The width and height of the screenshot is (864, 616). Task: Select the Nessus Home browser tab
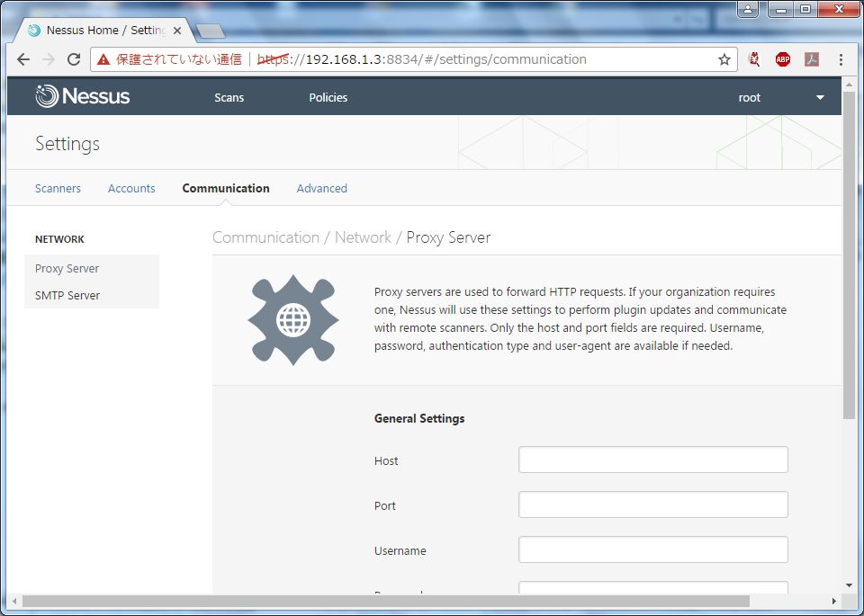[x=103, y=31]
